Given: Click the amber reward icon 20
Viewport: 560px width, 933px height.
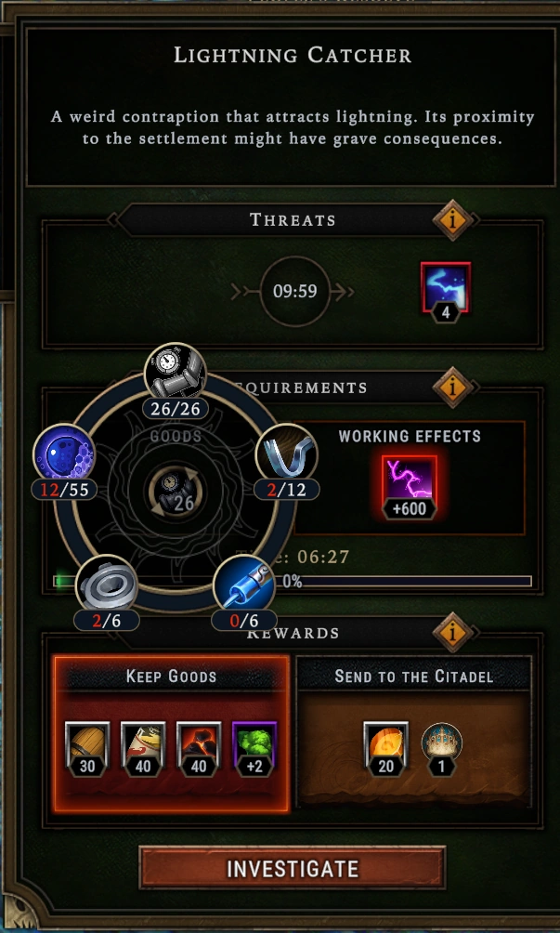Looking at the screenshot, I should click(385, 749).
